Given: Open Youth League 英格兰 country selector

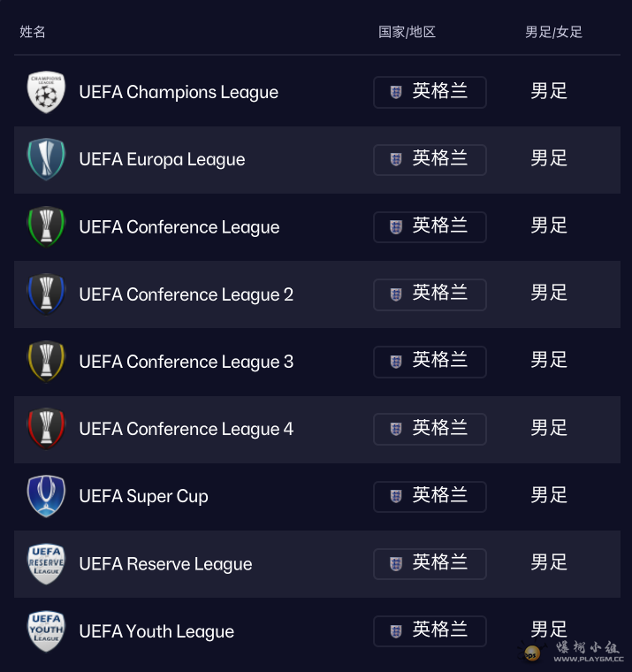Looking at the screenshot, I should [x=430, y=631].
